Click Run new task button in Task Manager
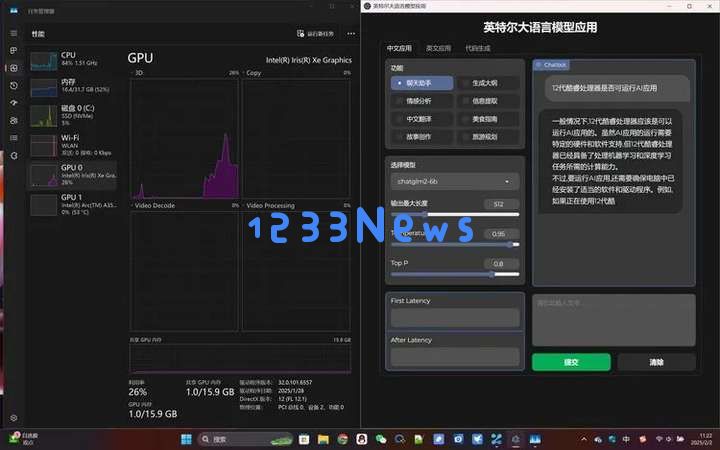The width and height of the screenshot is (720, 450). coord(315,34)
